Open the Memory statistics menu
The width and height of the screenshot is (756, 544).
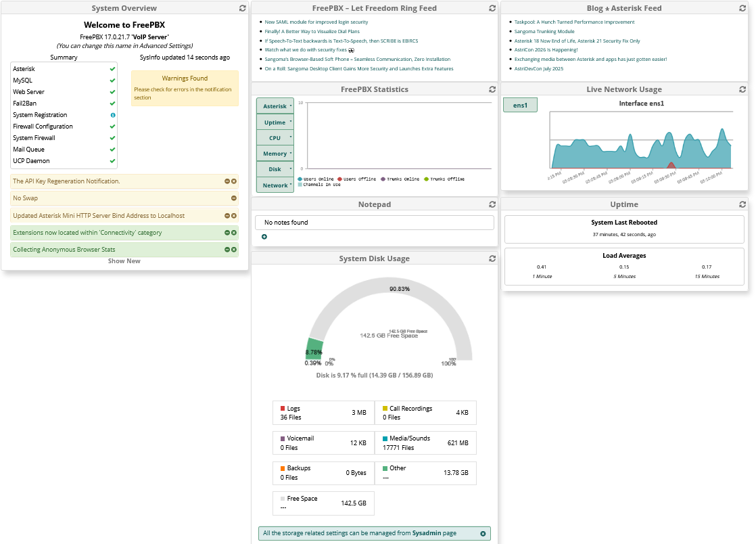point(275,154)
